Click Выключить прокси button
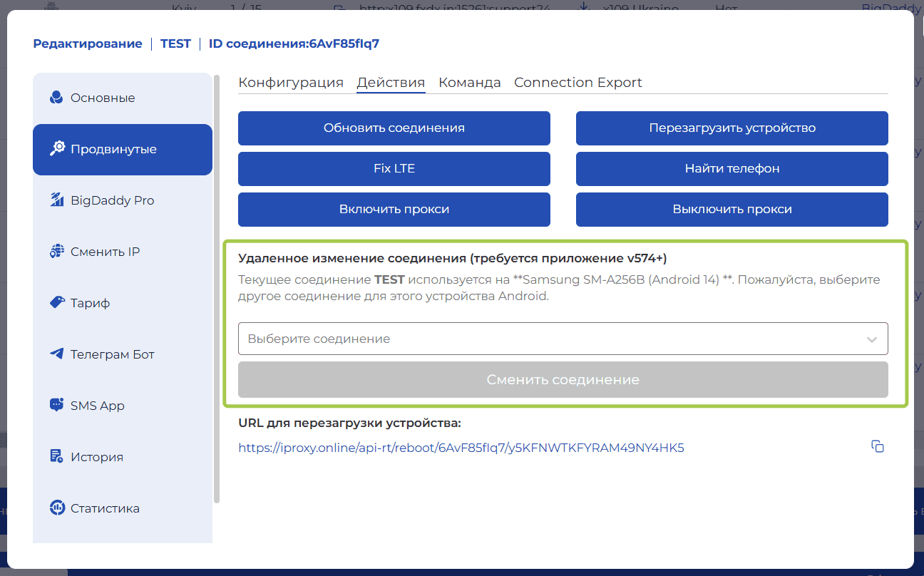The width and height of the screenshot is (924, 576). pos(732,210)
